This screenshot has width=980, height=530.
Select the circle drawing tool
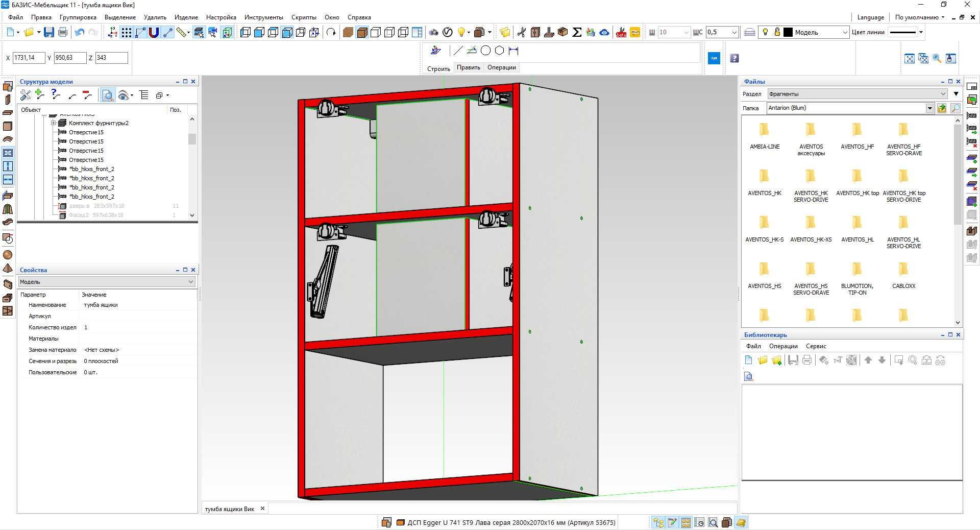click(x=485, y=51)
